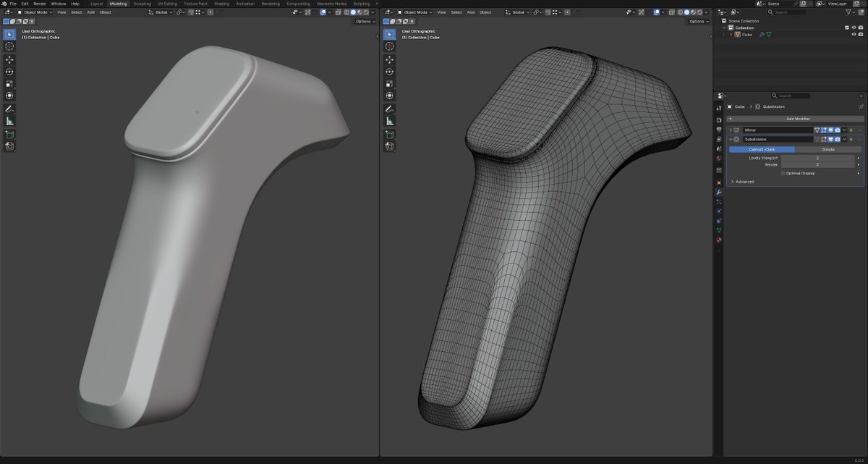This screenshot has height=464, width=868.
Task: Open the File menu
Action: pos(13,4)
